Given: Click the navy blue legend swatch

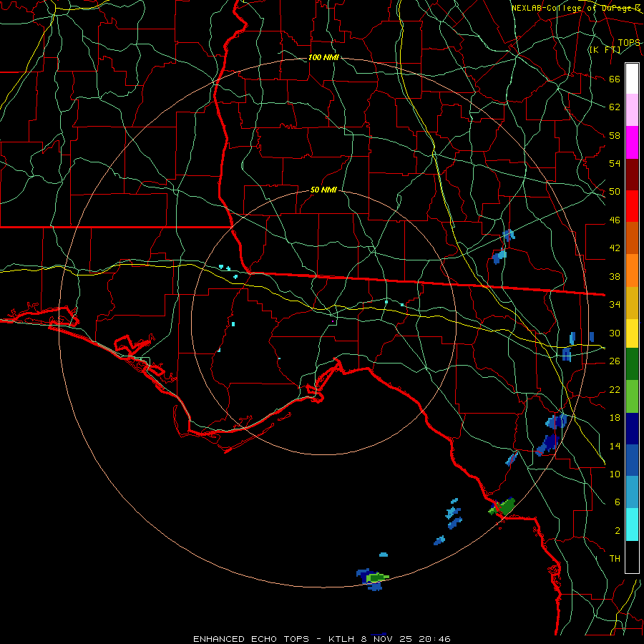Looking at the screenshot, I should [632, 429].
